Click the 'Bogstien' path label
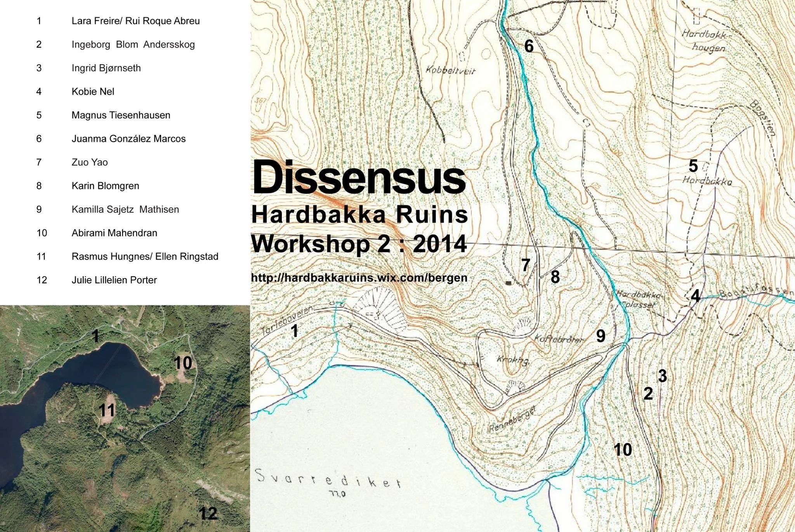This screenshot has height=532, width=795. coord(763,118)
